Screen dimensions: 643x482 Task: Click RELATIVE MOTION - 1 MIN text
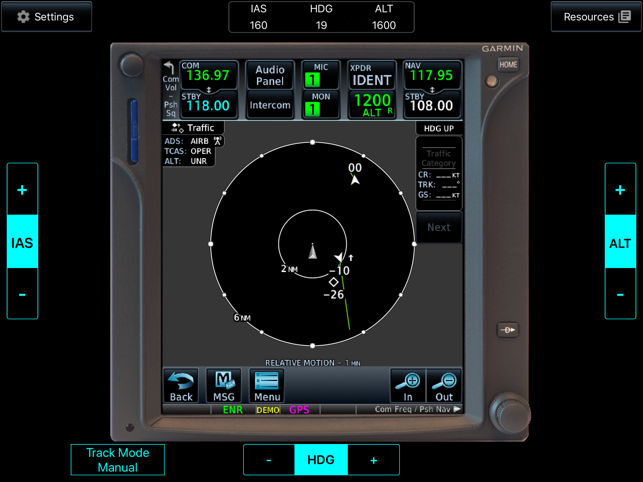pyautogui.click(x=312, y=363)
